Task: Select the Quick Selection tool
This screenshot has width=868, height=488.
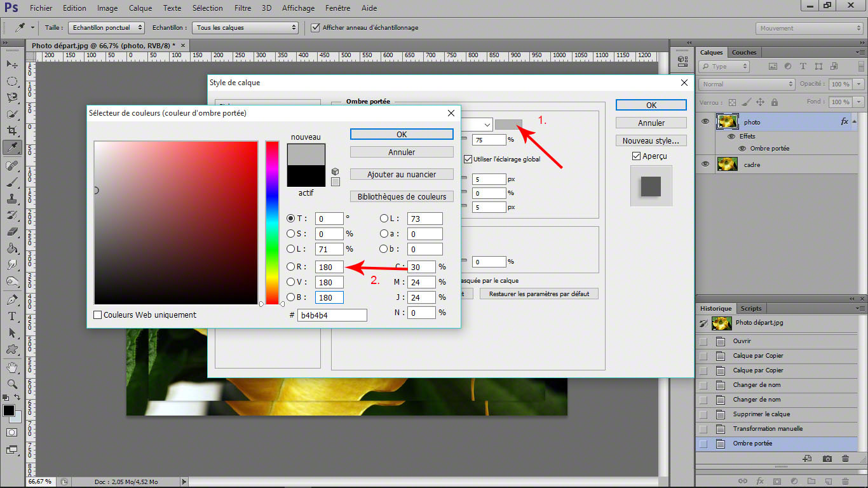Action: (12, 114)
